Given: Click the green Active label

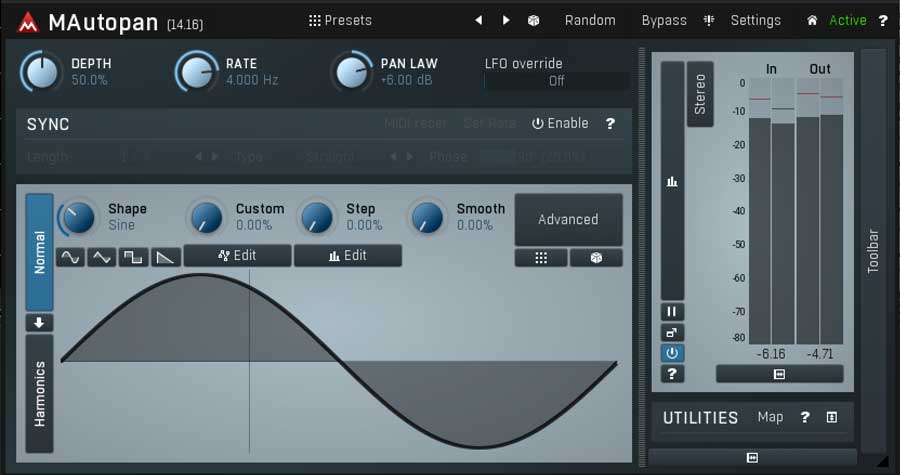Looking at the screenshot, I should [848, 21].
